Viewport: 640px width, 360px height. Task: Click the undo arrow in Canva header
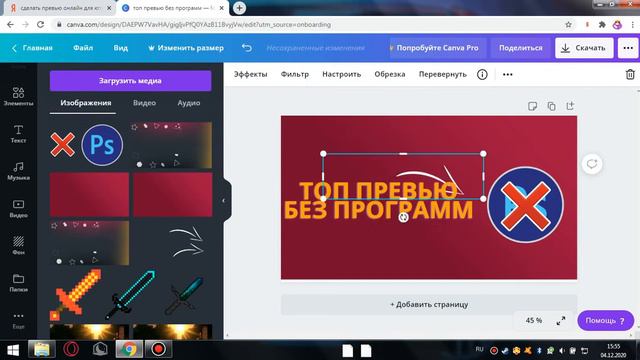click(x=247, y=48)
